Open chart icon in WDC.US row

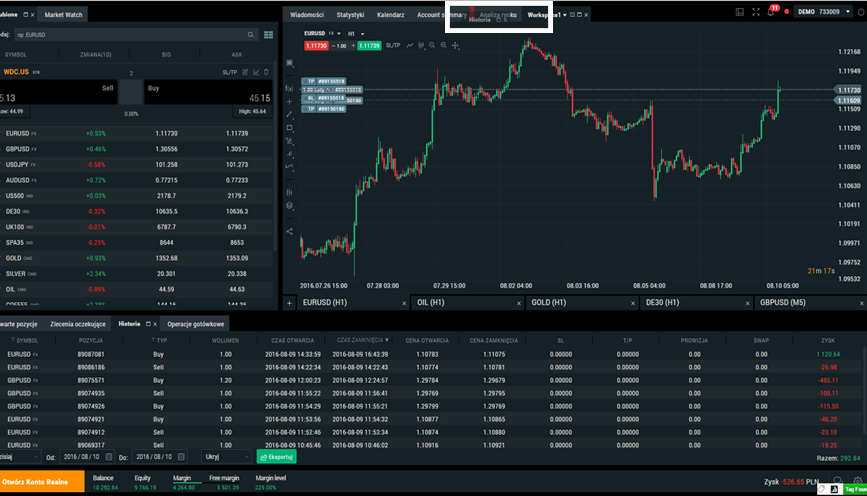tap(256, 72)
